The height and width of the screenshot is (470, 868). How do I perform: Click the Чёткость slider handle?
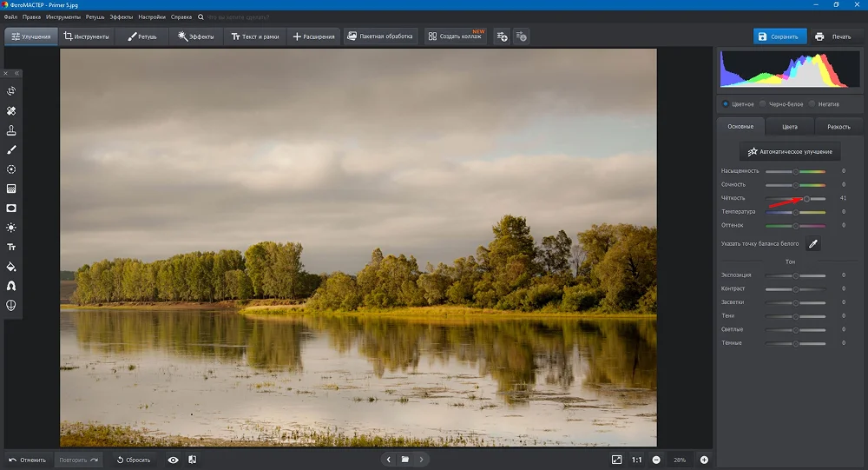[x=806, y=198]
